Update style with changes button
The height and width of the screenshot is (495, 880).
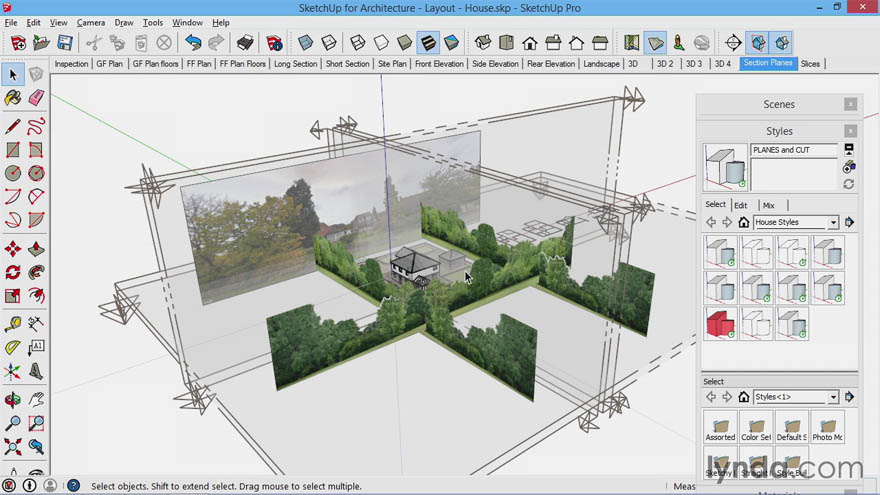849,184
